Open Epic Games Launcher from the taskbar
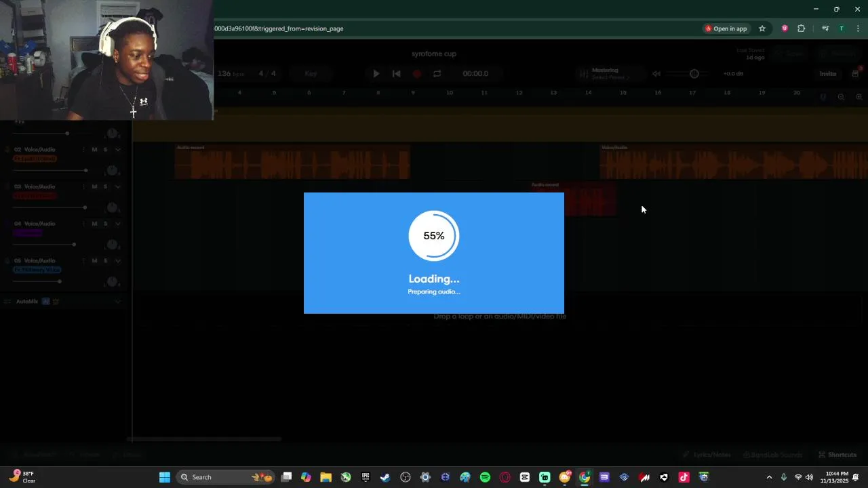Viewport: 868px width, 488px height. [x=366, y=477]
